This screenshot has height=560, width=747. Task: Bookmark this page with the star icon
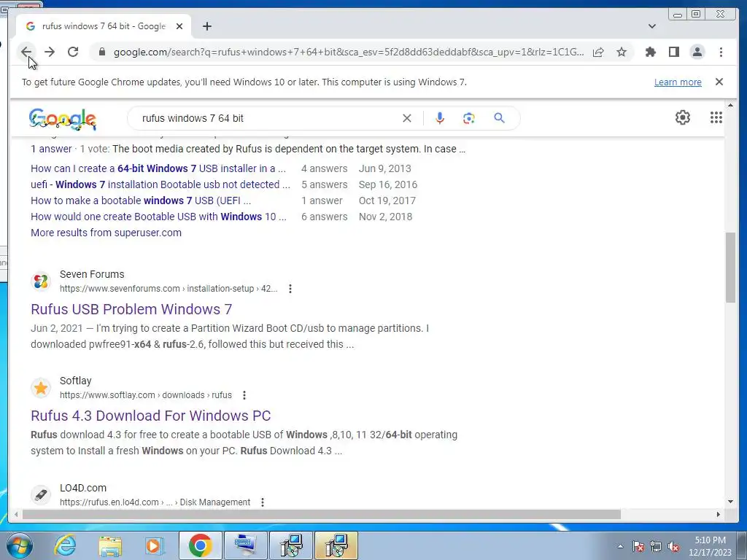point(622,52)
